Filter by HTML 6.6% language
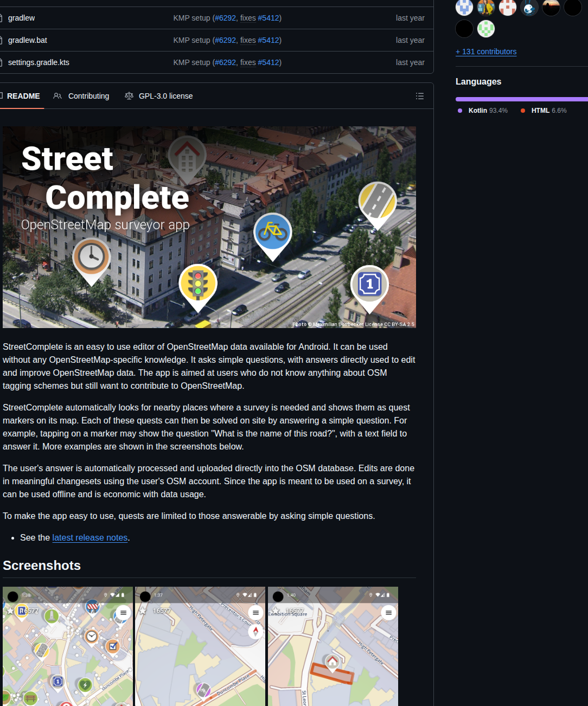The width and height of the screenshot is (588, 706). 544,111
